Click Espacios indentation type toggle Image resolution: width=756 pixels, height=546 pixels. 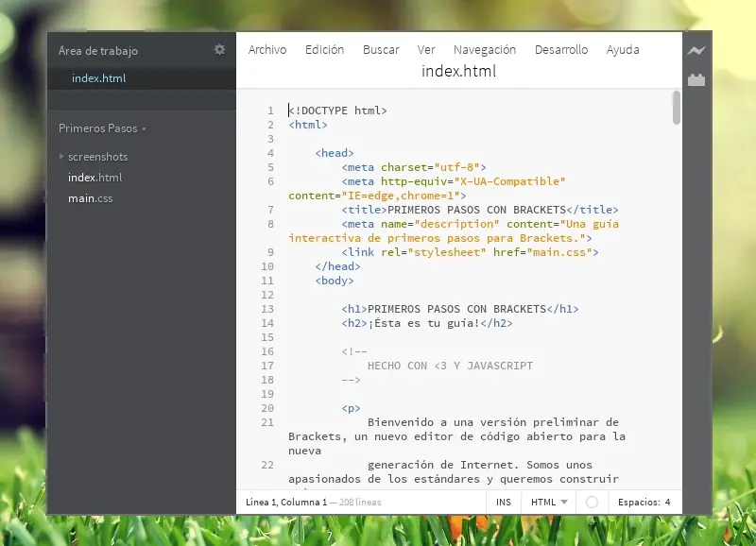pos(639,503)
